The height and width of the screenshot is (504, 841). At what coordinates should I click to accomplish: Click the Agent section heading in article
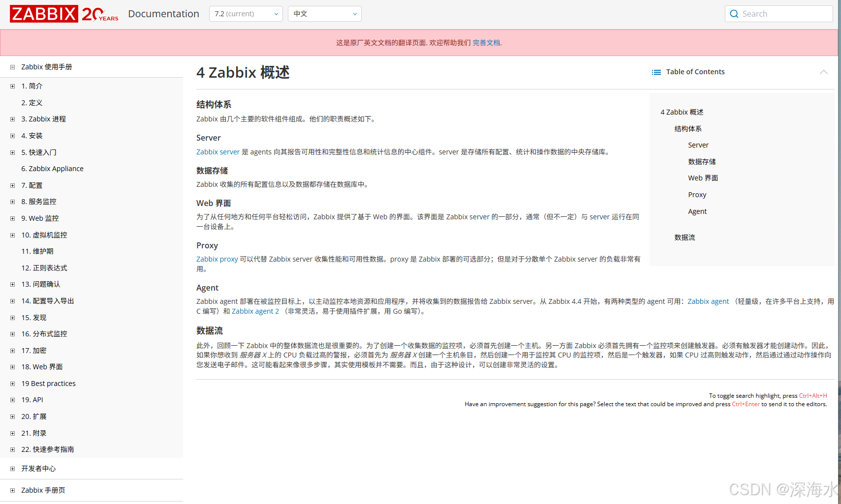tap(207, 288)
